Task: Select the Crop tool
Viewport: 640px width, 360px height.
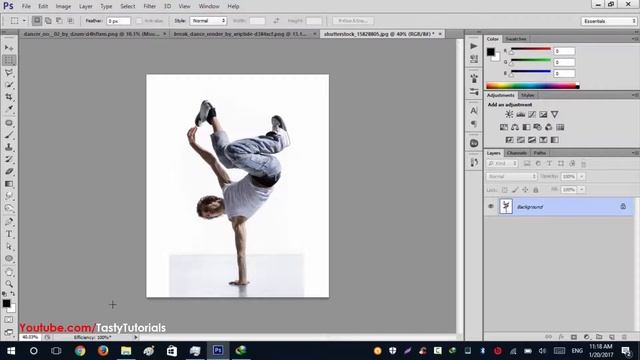Action: pos(9,97)
